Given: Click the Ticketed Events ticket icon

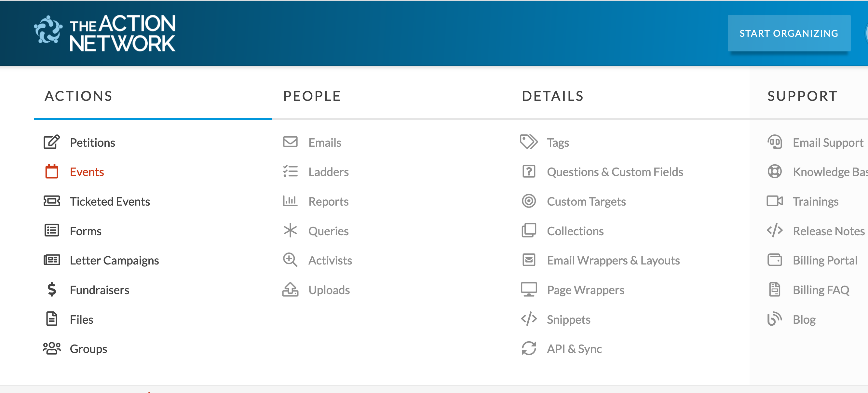Looking at the screenshot, I should [x=51, y=201].
